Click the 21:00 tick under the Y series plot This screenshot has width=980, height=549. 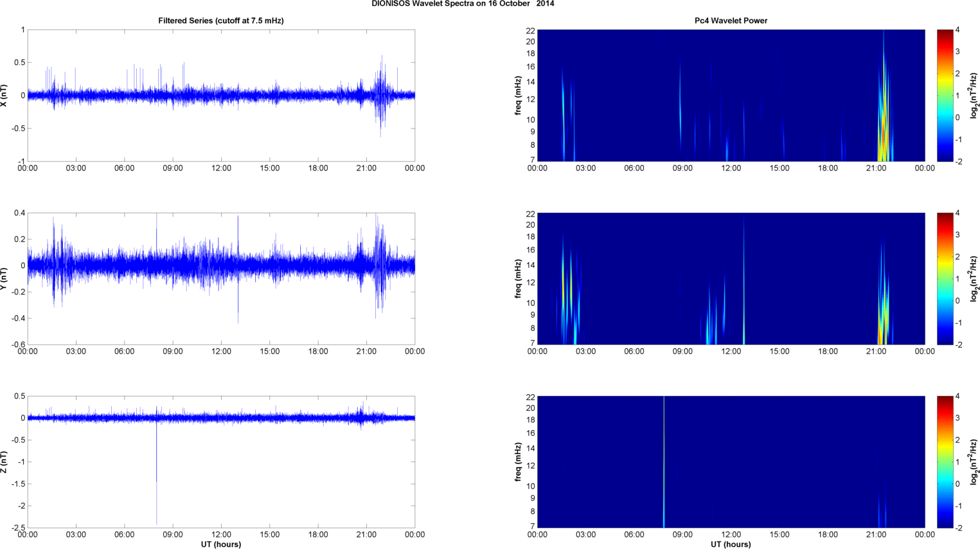point(366,352)
